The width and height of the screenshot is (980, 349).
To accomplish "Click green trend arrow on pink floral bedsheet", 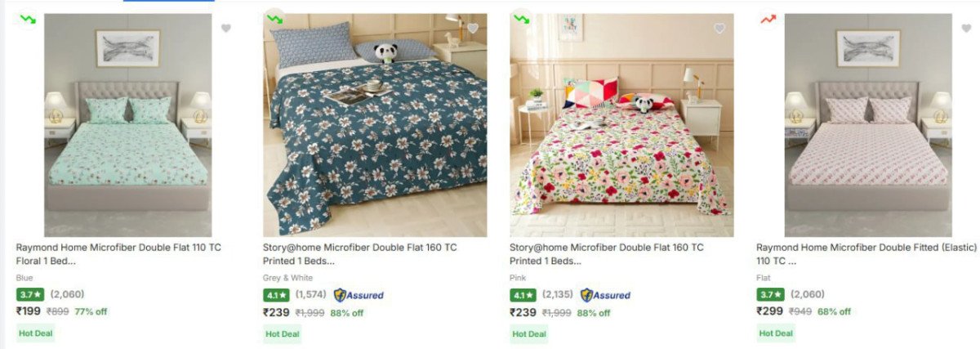I will click(522, 18).
